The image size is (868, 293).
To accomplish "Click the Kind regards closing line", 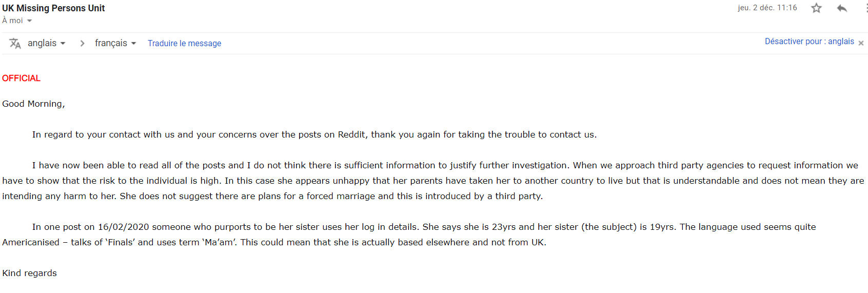I will [29, 273].
